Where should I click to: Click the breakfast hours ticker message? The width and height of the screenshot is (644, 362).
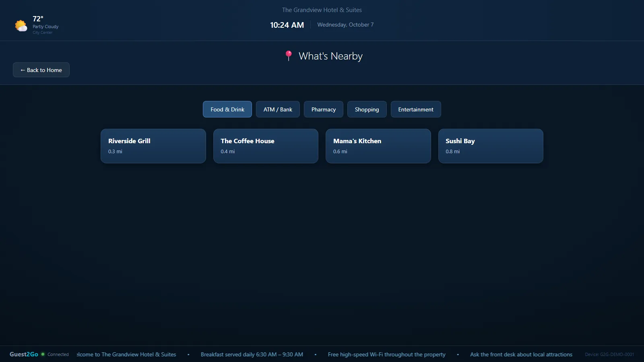252,355
